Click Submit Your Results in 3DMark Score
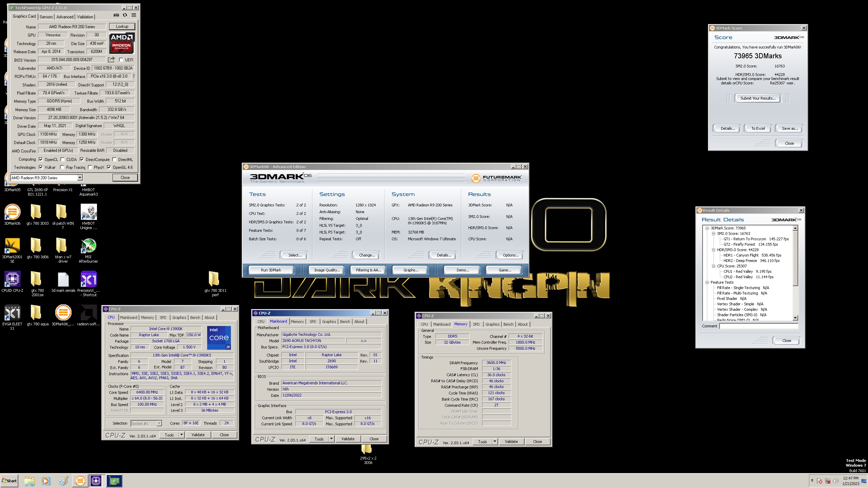The image size is (868, 488). click(758, 98)
